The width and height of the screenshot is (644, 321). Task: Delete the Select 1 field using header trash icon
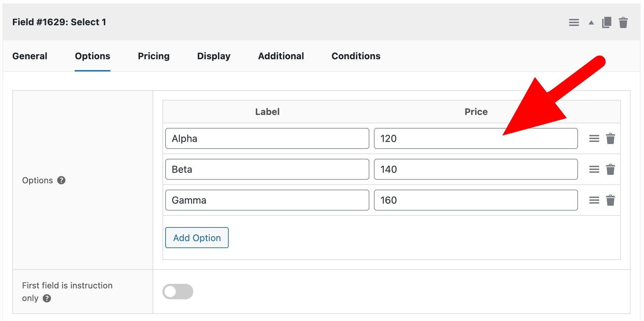coord(624,22)
